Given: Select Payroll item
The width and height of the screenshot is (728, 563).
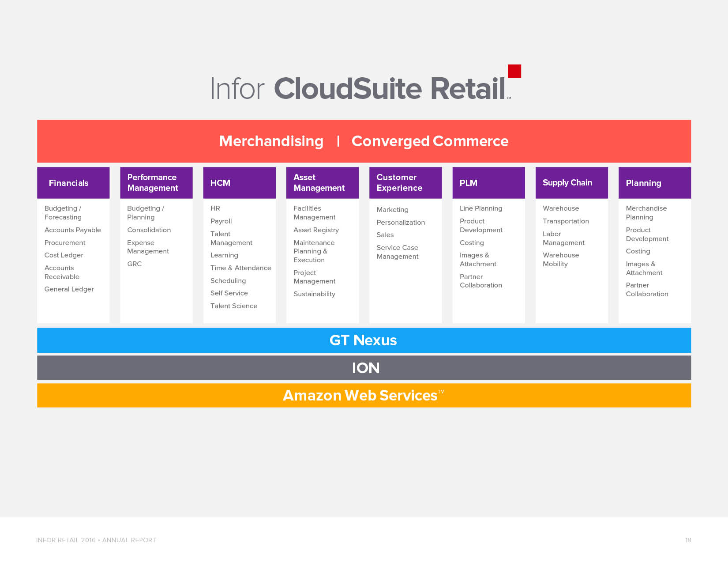Looking at the screenshot, I should [x=221, y=221].
